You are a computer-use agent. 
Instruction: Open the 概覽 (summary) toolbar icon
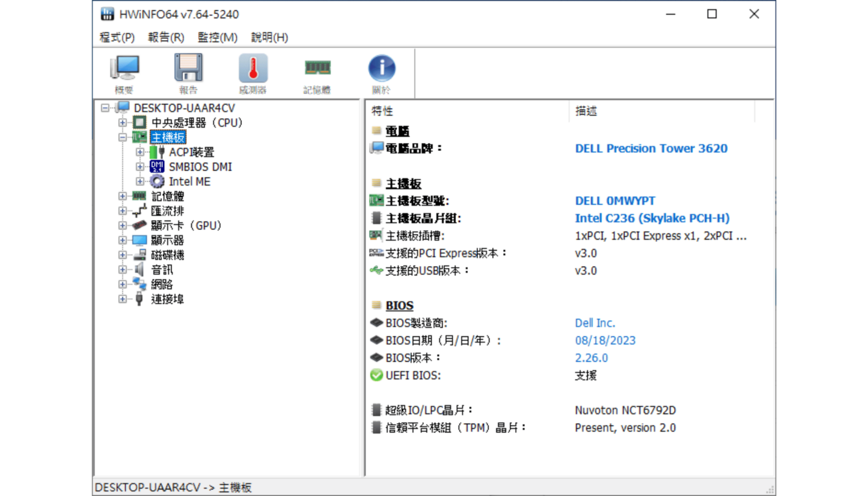[124, 68]
